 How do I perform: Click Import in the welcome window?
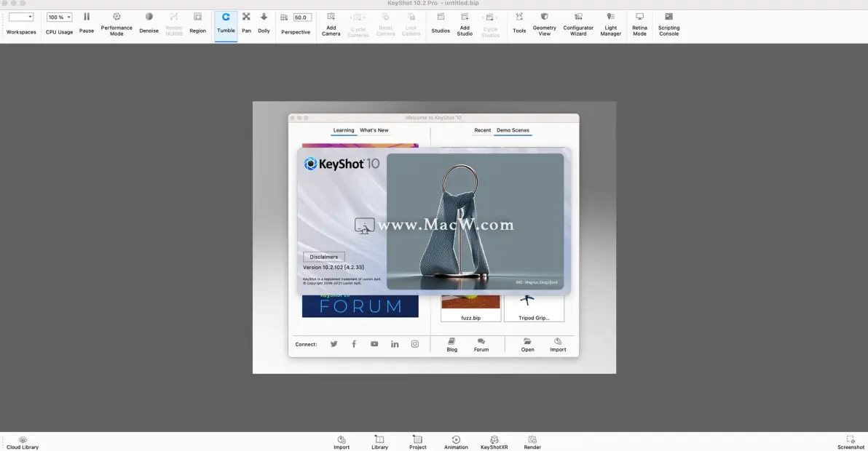(558, 345)
